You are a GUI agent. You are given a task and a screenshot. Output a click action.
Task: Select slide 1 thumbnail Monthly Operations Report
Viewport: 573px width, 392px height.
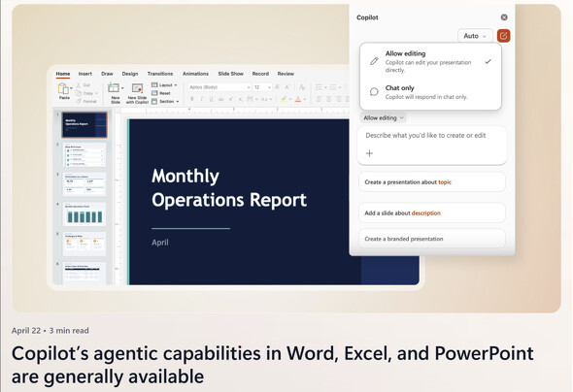pyautogui.click(x=84, y=125)
